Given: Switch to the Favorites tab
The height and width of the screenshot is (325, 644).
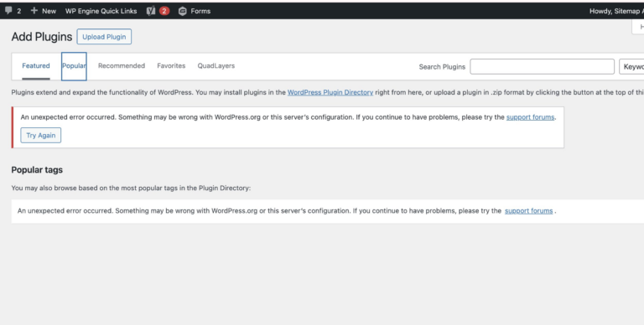Looking at the screenshot, I should pyautogui.click(x=171, y=65).
